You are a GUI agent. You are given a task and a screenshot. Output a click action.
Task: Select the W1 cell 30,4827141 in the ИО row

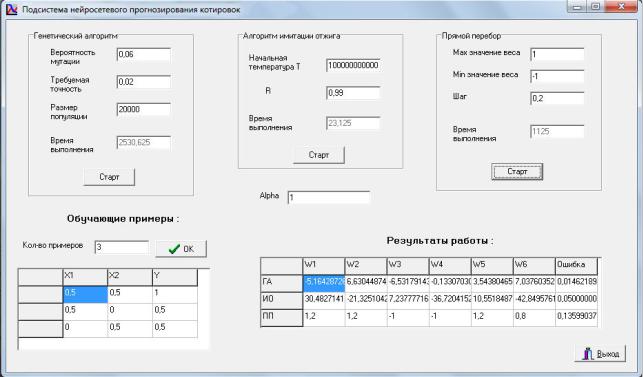point(324,301)
